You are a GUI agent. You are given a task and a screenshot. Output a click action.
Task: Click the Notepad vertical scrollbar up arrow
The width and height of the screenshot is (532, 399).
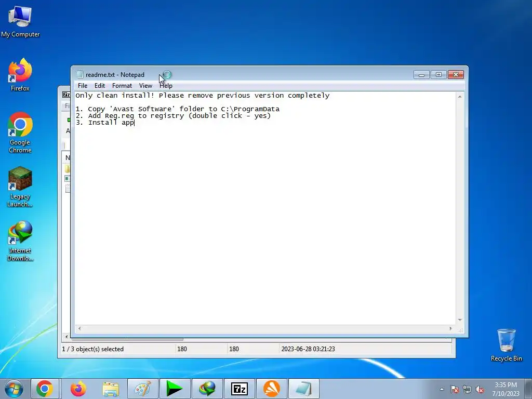[x=460, y=97]
